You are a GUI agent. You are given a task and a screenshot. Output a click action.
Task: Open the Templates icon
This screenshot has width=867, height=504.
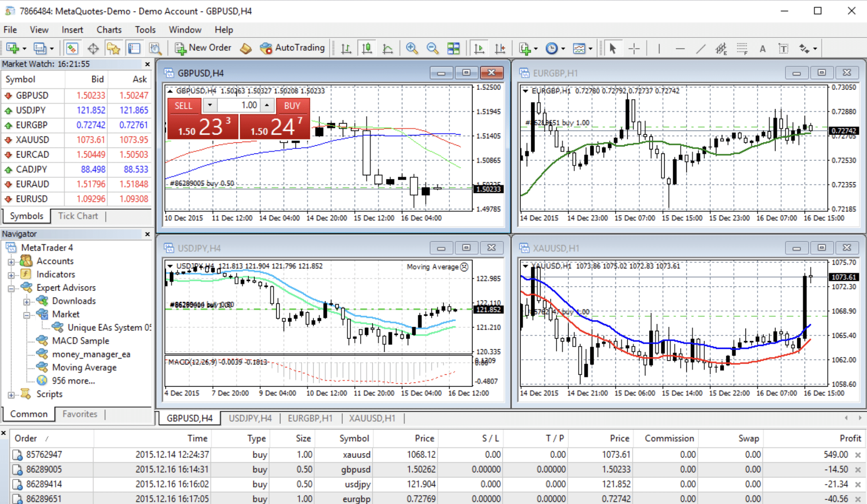coord(579,48)
